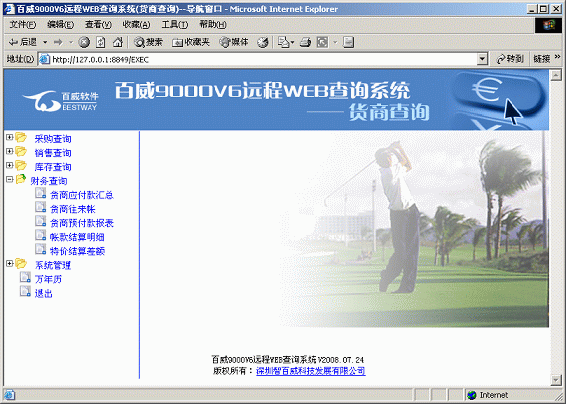
Task: Click the Back arrow toolbar button
Action: point(23,42)
